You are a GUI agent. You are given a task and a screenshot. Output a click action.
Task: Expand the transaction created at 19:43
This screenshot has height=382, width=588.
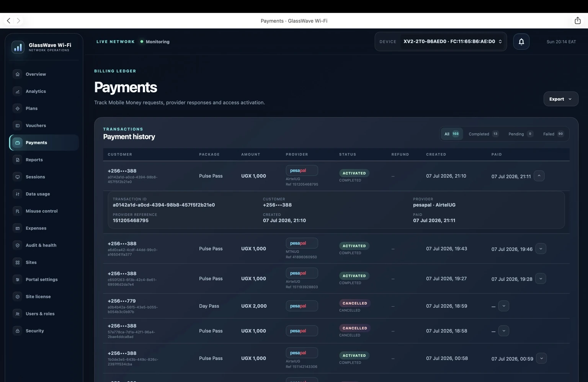pos(541,249)
